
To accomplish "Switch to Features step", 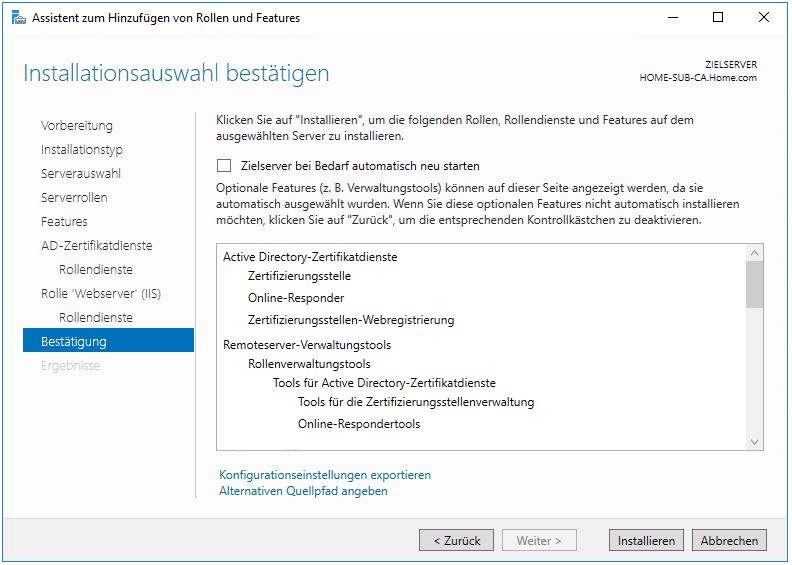I will pyautogui.click(x=64, y=222).
